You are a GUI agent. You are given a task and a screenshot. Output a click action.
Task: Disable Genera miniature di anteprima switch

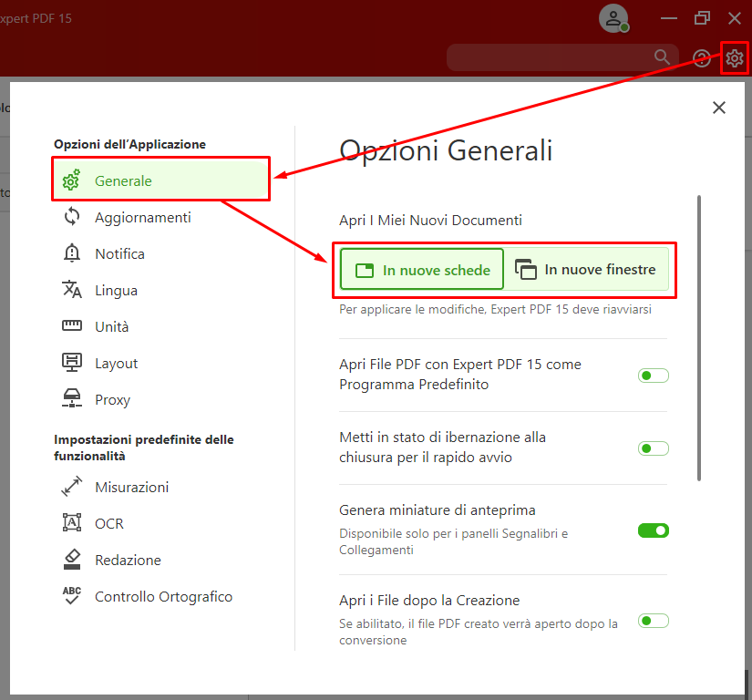[x=653, y=530]
